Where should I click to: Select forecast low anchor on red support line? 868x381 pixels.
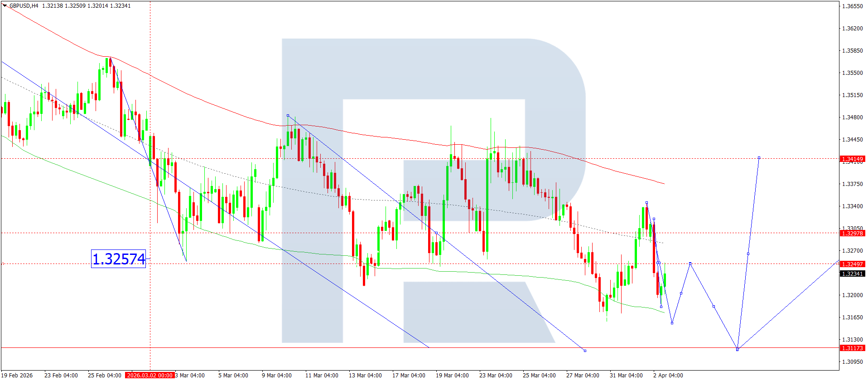click(737, 349)
